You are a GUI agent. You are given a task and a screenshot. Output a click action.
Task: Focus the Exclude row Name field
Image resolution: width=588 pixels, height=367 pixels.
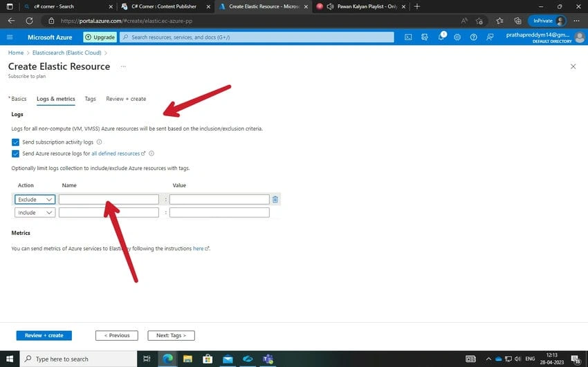(x=109, y=200)
